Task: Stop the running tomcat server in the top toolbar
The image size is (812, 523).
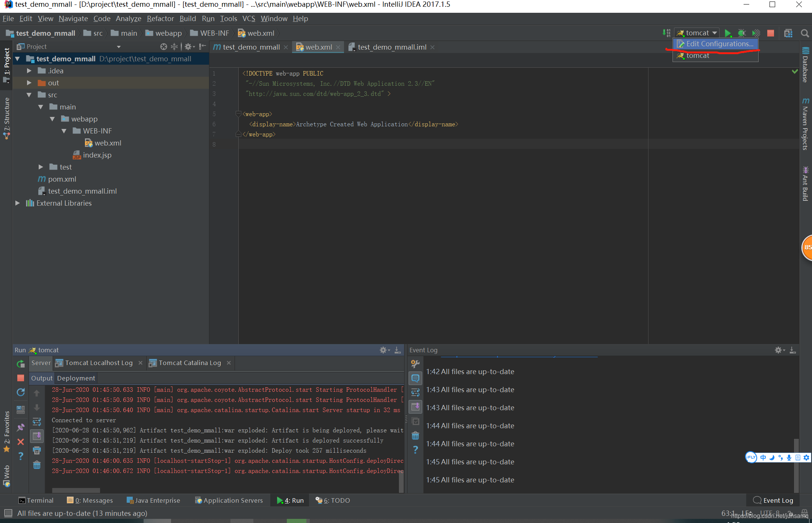Action: [770, 33]
